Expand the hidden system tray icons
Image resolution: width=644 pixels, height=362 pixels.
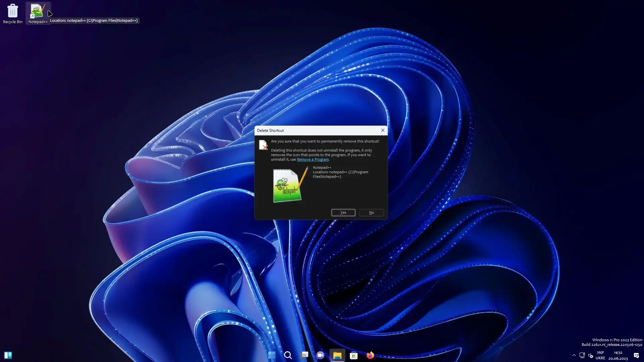click(x=574, y=355)
